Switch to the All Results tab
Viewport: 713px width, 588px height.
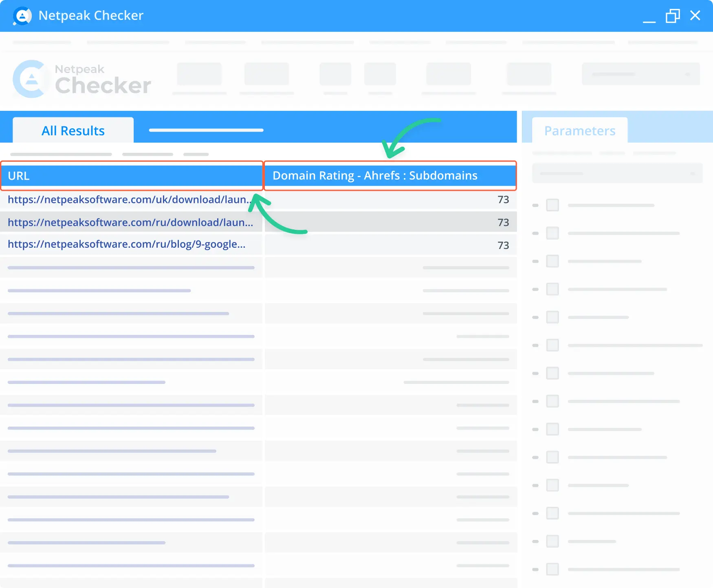73,130
